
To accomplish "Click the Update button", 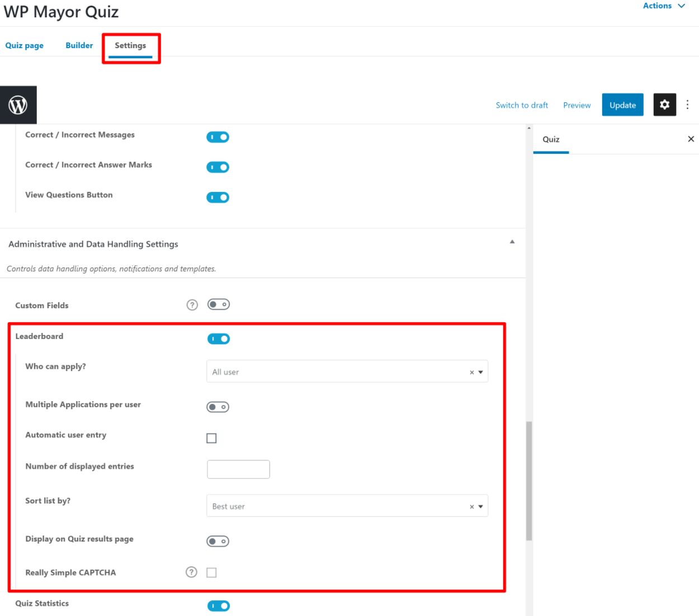I will pyautogui.click(x=622, y=105).
